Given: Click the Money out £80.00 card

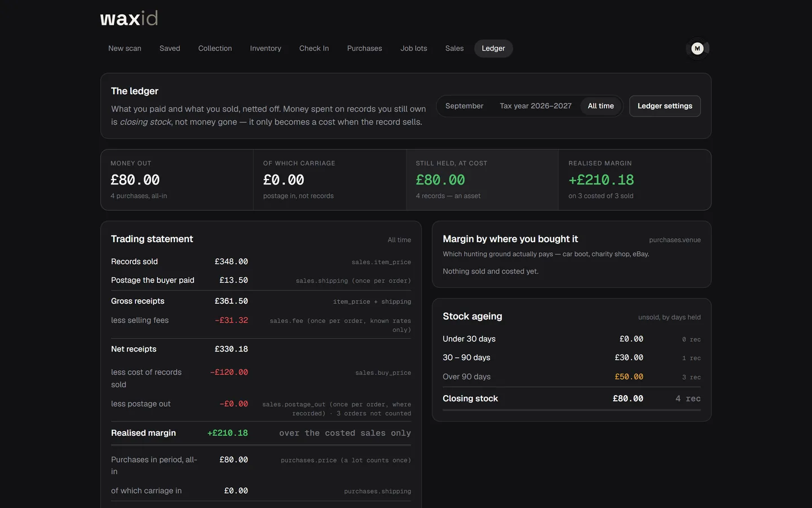Looking at the screenshot, I should pos(177,180).
